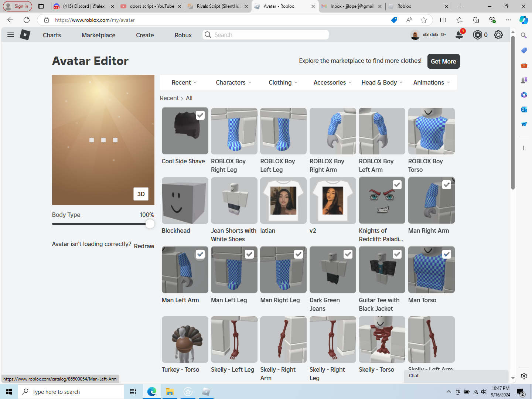Open Edge split screen view
The width and height of the screenshot is (532, 399).
pyautogui.click(x=443, y=20)
